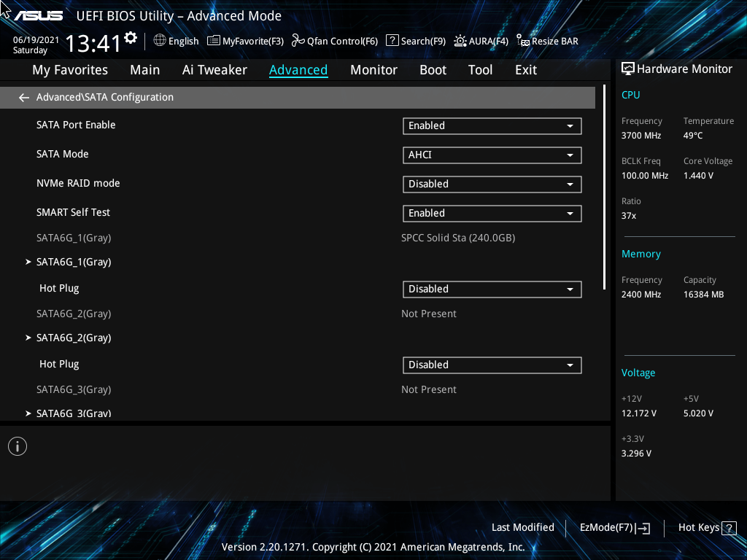The image size is (747, 560).
Task: Disable the SATA Port Enable setting
Action: coord(492,125)
